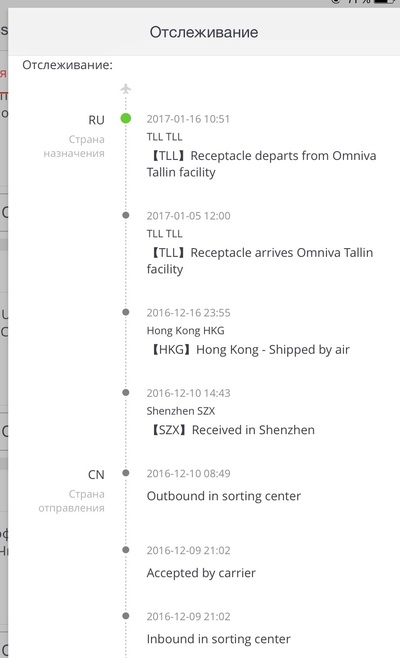
Task: Click the 2017-01-16 10:51 timestamp
Action: (188, 119)
